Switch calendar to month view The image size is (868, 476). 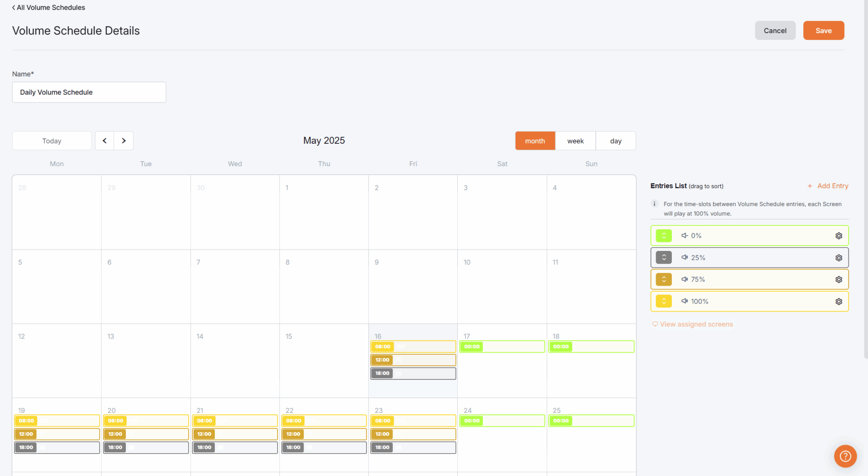(535, 141)
